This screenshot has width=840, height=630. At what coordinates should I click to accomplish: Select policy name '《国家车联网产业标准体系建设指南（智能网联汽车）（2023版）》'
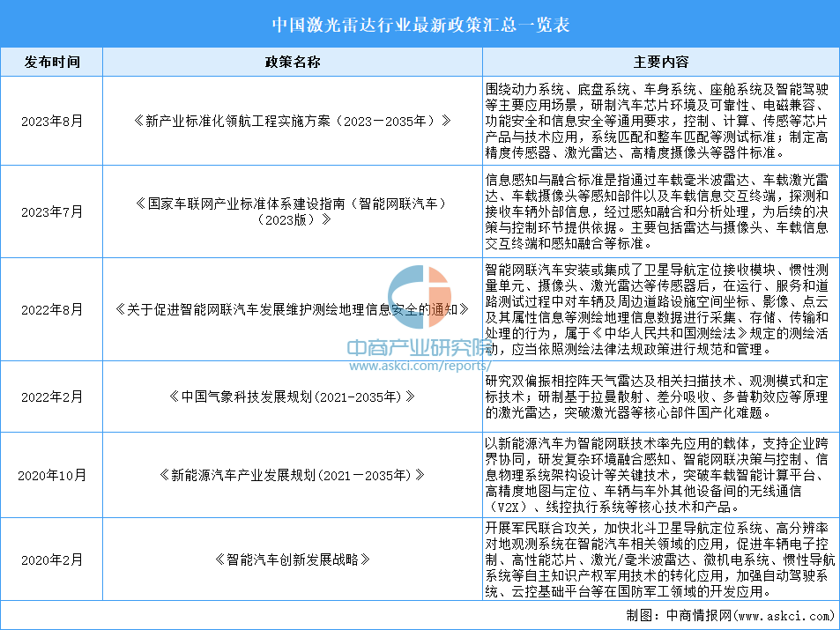point(293,212)
